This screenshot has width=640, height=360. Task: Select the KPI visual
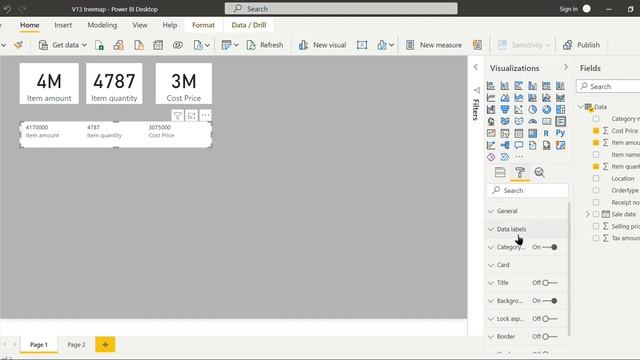[491, 133]
